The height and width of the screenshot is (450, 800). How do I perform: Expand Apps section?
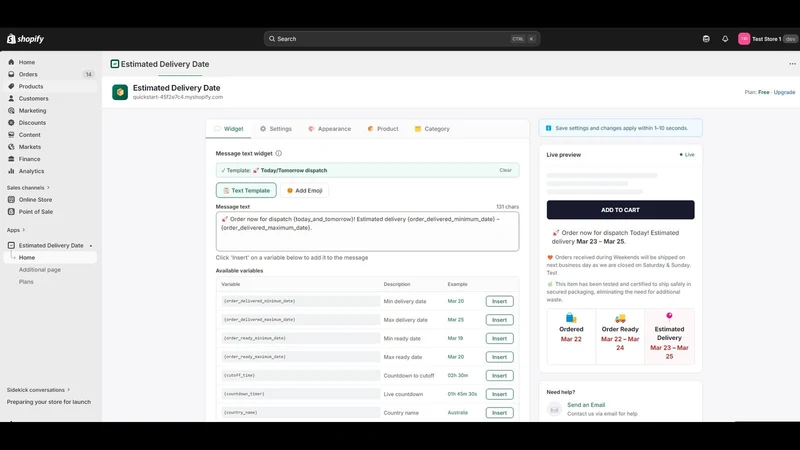pos(16,230)
